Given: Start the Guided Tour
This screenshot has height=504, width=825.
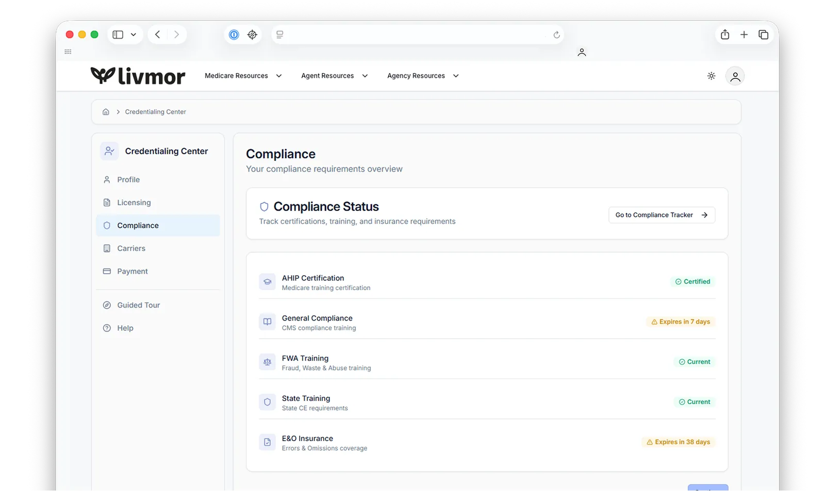Looking at the screenshot, I should 158,305.
